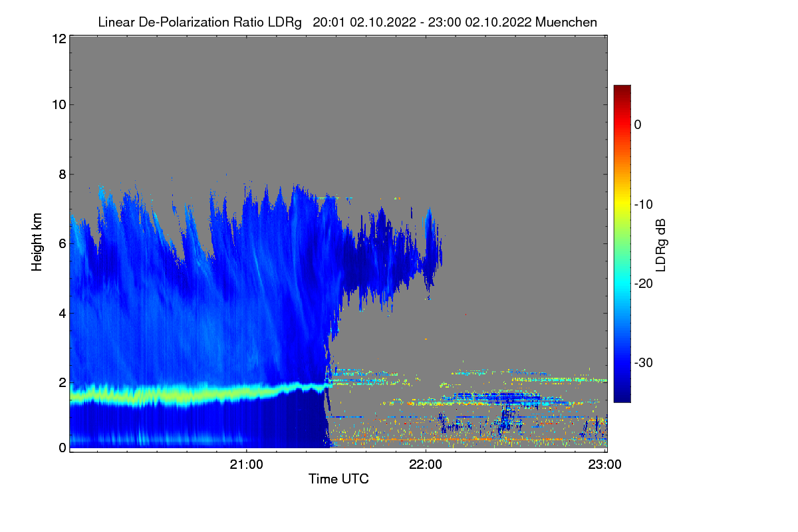Click the '21:00' time tick label
Viewport: 798px width, 532px height.
point(247,465)
